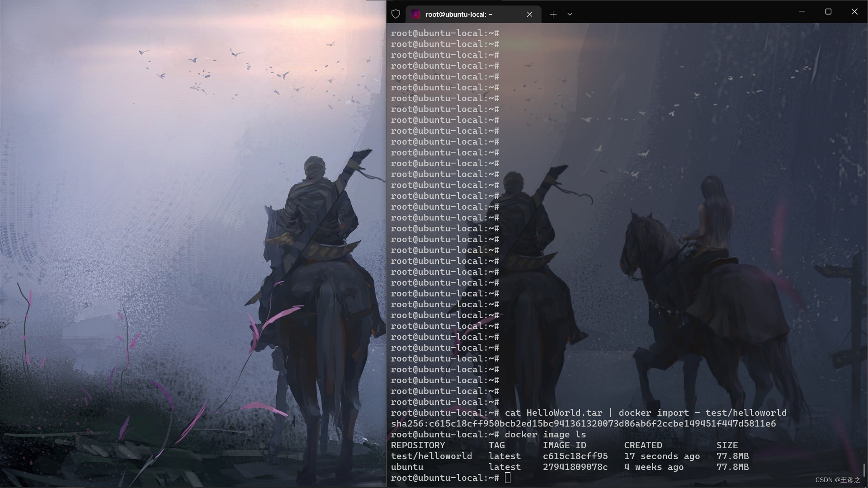The height and width of the screenshot is (488, 868).
Task: Expand the new tab profiles dropdown
Action: click(570, 14)
